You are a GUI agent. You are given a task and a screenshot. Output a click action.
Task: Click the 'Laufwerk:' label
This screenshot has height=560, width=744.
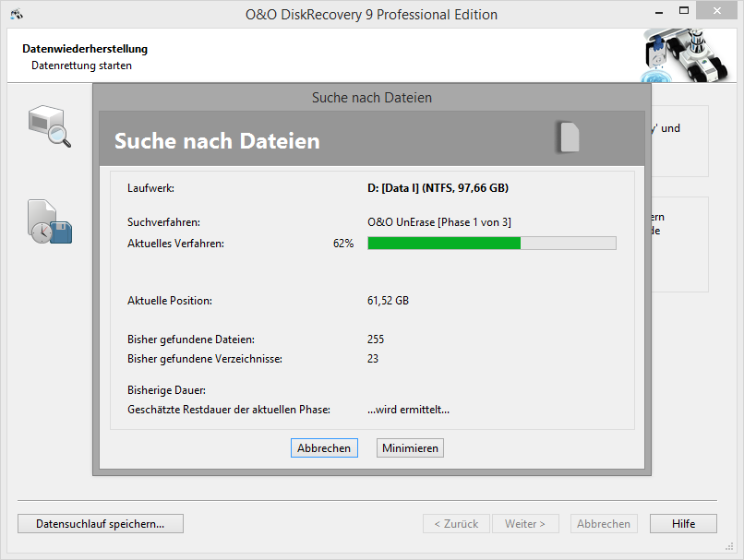(150, 188)
